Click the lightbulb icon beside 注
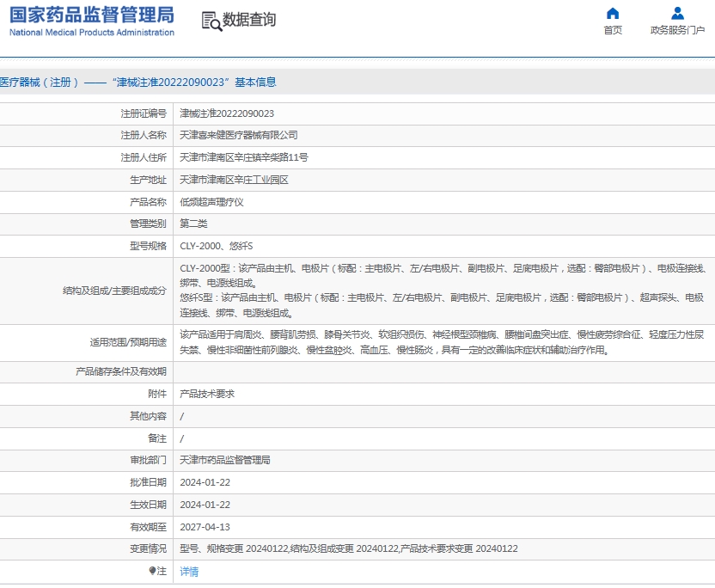 click(152, 571)
